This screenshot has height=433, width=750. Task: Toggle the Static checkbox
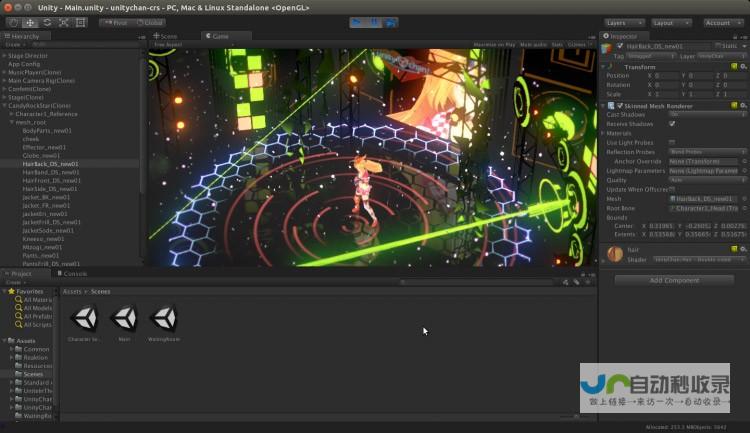[718, 45]
